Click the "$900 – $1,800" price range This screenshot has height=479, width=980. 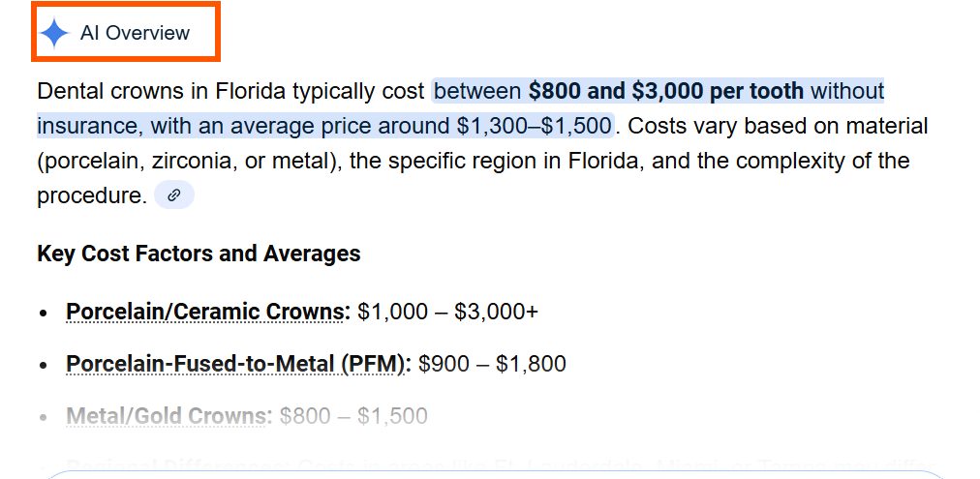coord(492,364)
